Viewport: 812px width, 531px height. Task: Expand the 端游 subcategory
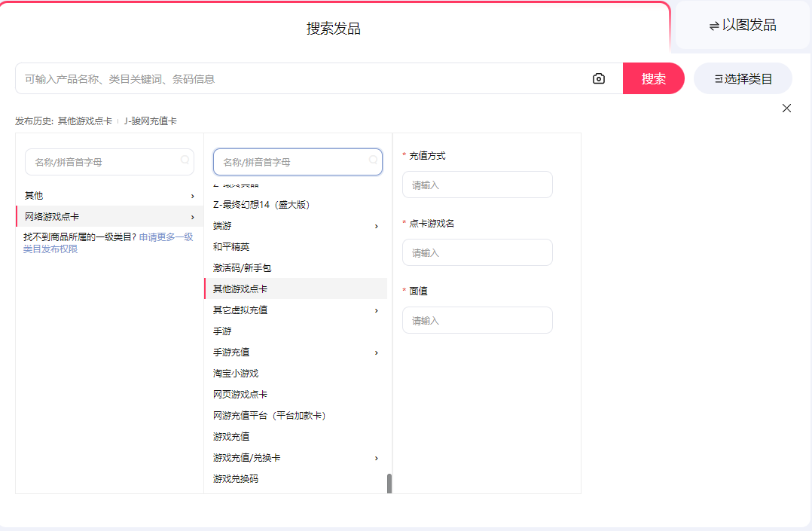[377, 226]
